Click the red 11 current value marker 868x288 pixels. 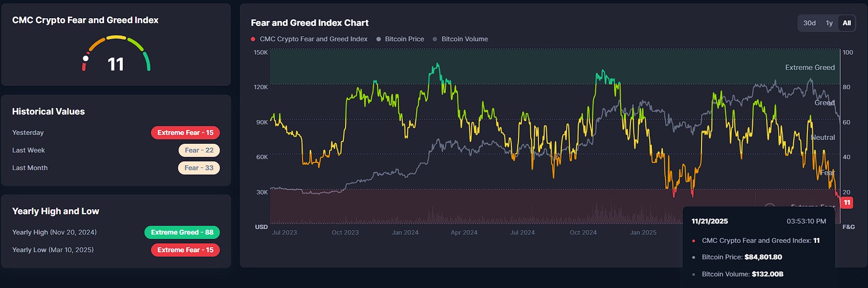tap(847, 203)
